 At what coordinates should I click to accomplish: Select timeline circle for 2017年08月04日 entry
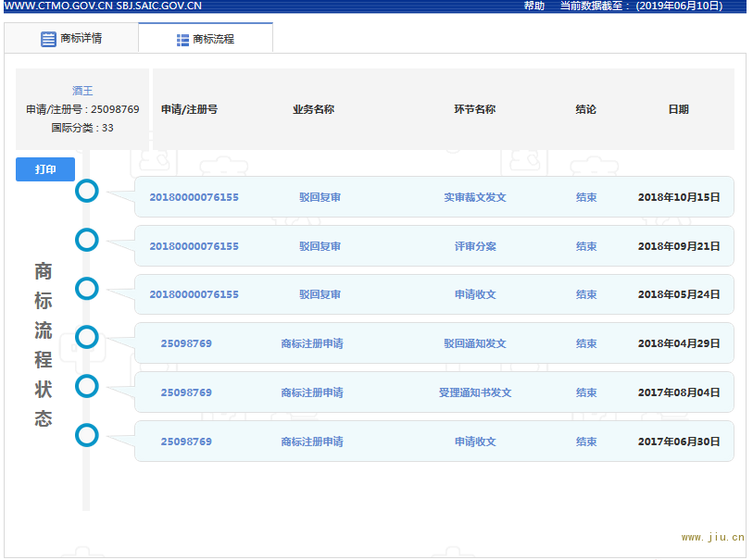tap(87, 386)
